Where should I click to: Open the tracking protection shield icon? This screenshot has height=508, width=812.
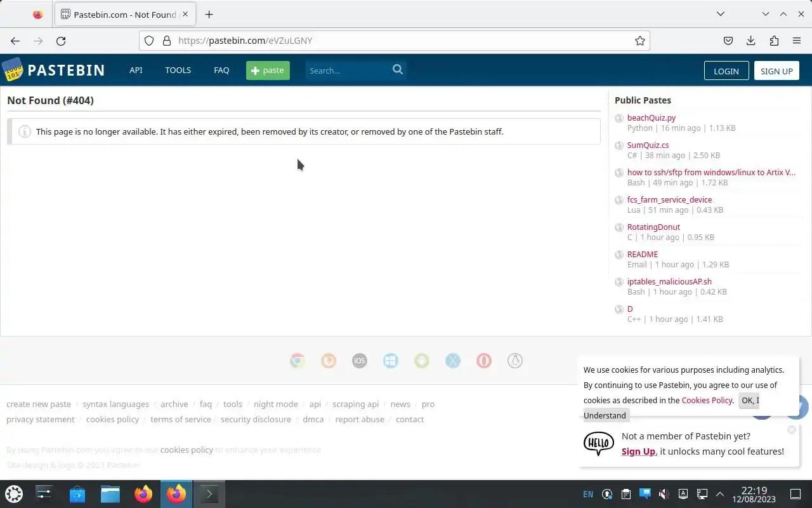point(149,41)
